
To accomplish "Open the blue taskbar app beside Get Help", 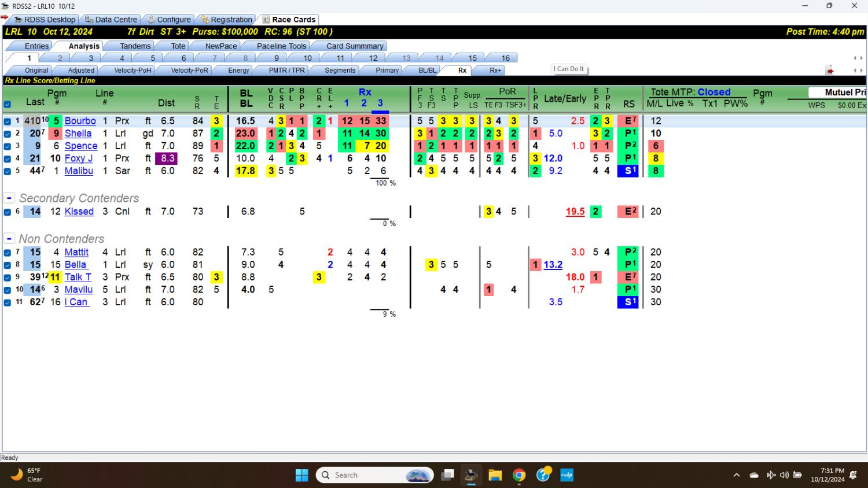I will (567, 475).
